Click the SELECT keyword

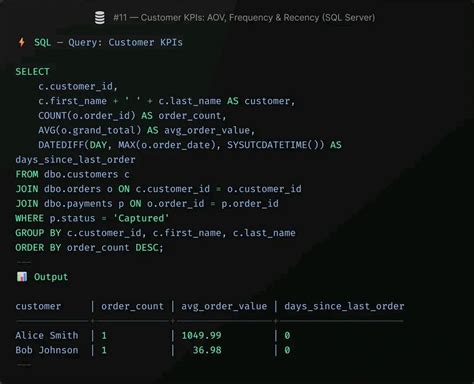pyautogui.click(x=32, y=72)
